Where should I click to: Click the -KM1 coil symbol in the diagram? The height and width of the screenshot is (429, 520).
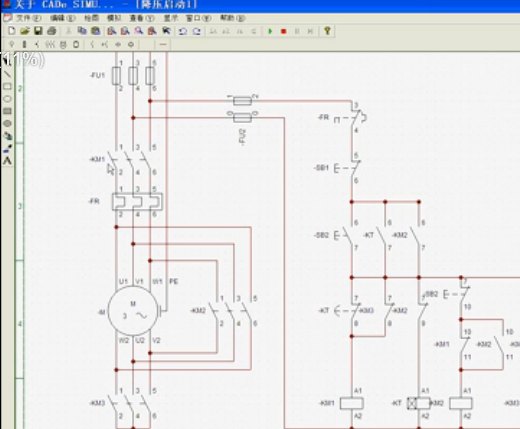coord(352,403)
